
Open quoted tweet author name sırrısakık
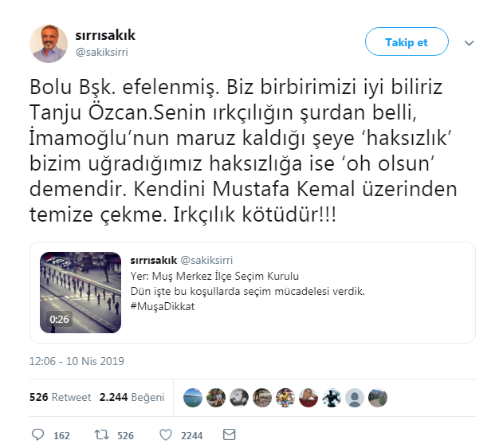(x=153, y=260)
